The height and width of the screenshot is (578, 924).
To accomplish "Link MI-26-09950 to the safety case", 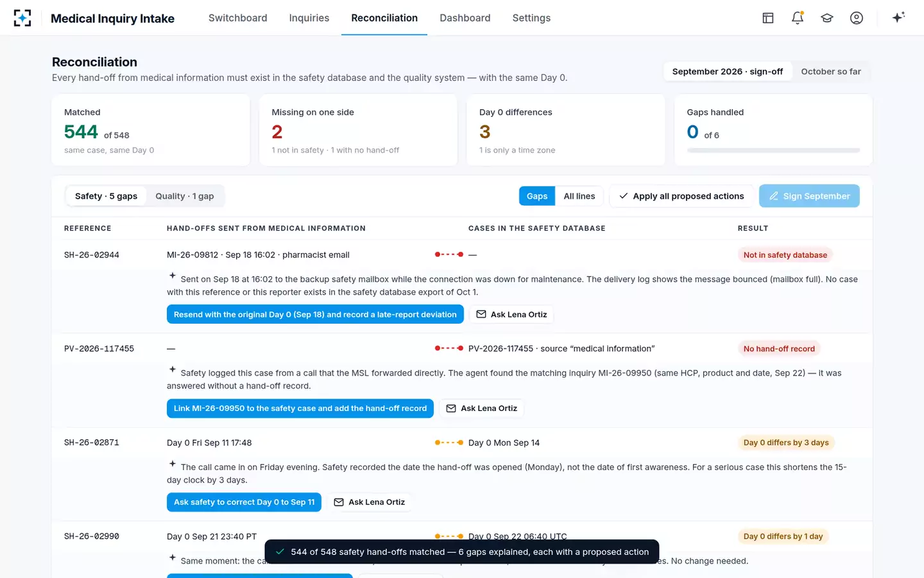I will pos(300,408).
